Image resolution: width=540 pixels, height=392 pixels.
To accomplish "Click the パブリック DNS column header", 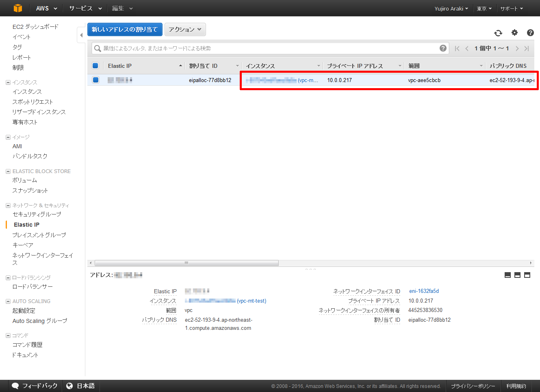I will 508,66.
